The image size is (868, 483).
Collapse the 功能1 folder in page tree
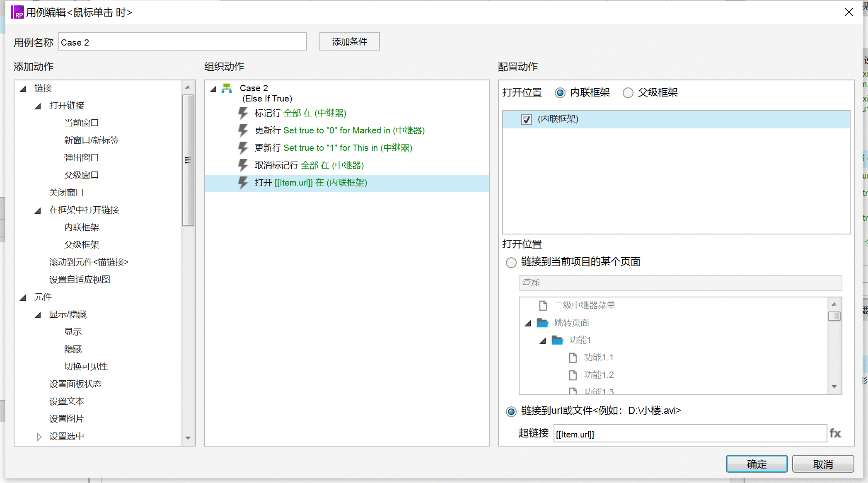pos(542,341)
